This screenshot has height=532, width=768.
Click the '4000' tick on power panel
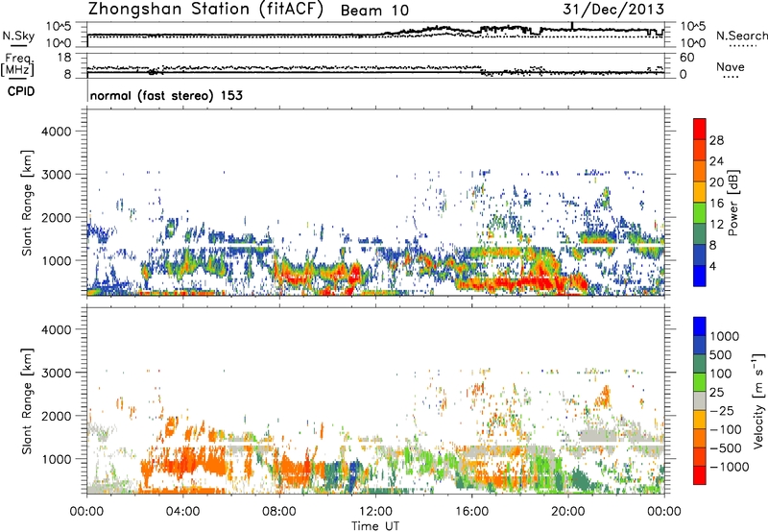[x=56, y=132]
